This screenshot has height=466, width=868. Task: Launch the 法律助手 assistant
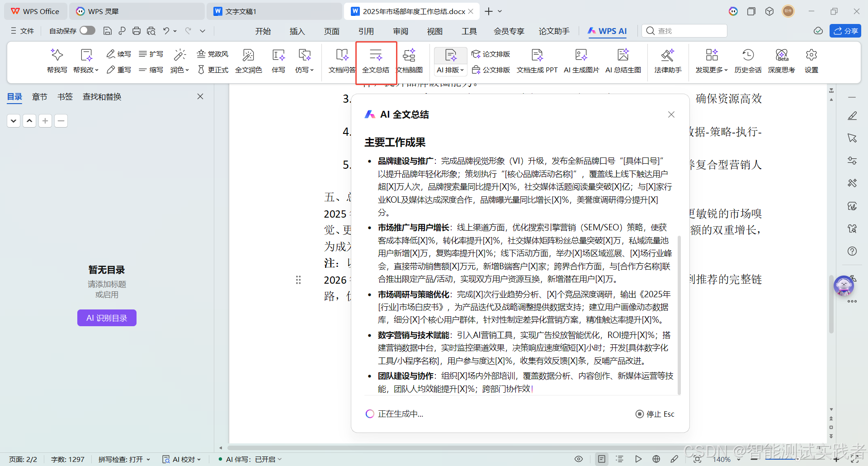(668, 61)
